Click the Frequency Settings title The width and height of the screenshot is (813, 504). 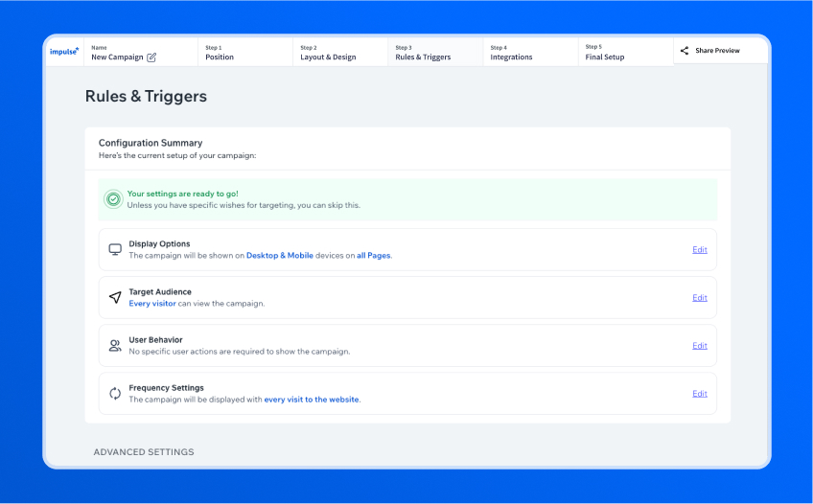167,388
